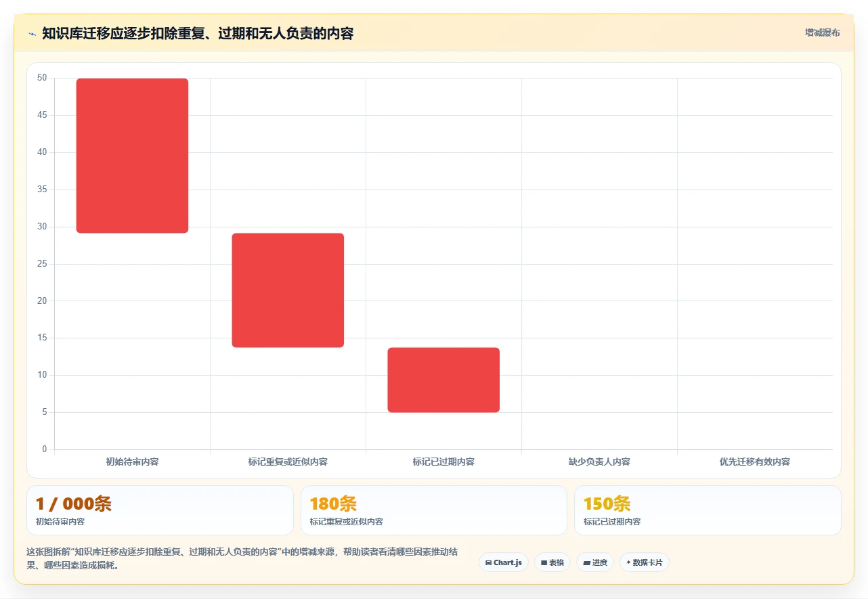Click the chart title 知识库迁移应逐步扣除重复
868x599 pixels.
click(x=198, y=33)
